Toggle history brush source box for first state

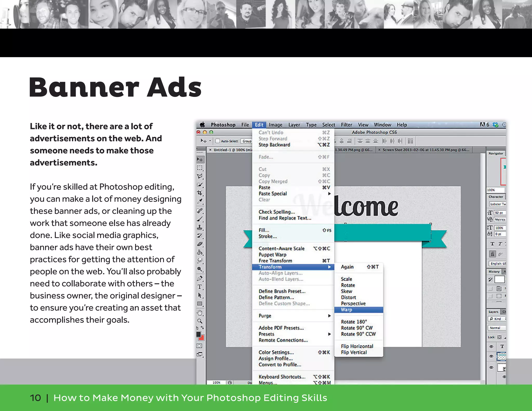point(490,289)
